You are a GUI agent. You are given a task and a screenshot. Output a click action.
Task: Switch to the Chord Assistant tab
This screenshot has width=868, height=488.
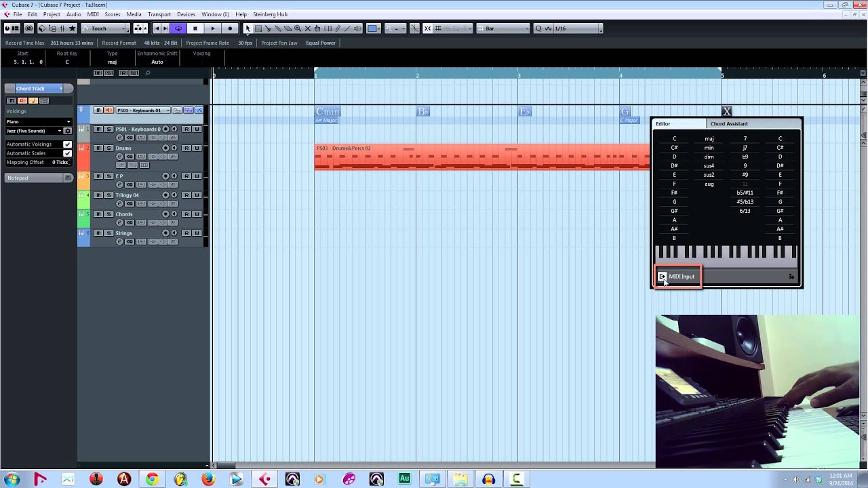click(x=729, y=124)
